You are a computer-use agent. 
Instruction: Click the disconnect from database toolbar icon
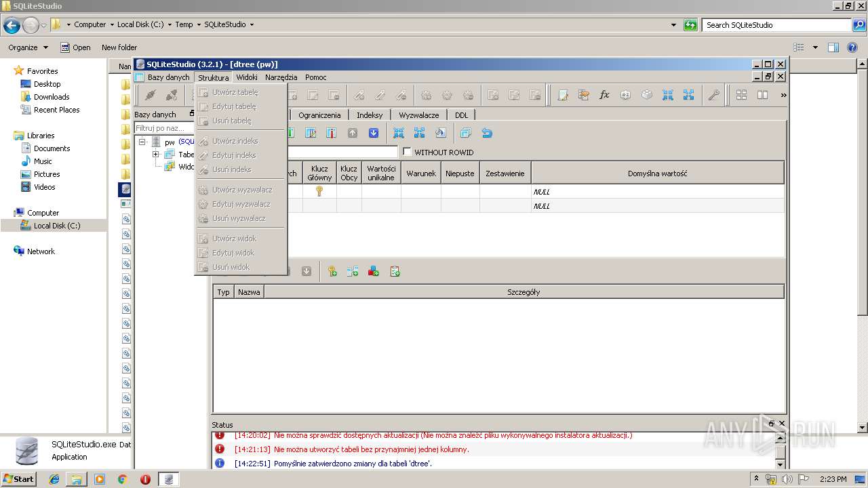coord(172,96)
